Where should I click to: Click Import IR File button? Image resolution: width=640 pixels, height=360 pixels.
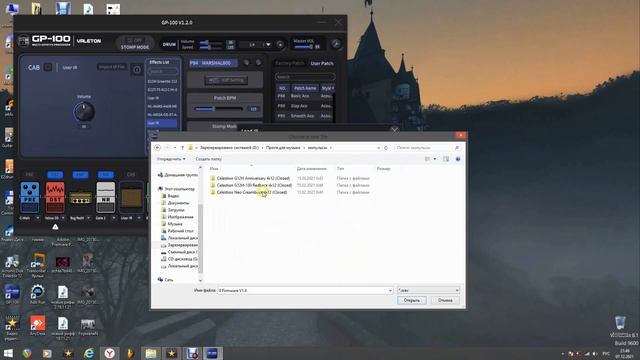112,67
